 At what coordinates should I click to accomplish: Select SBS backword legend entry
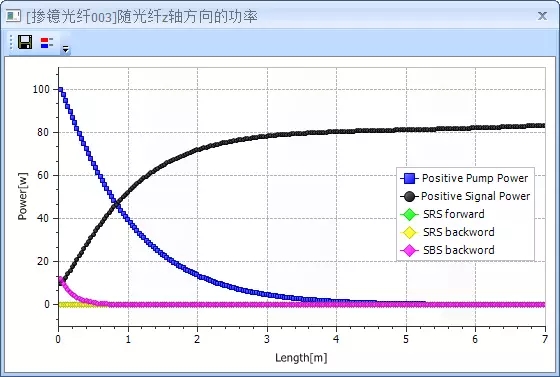tap(447, 250)
